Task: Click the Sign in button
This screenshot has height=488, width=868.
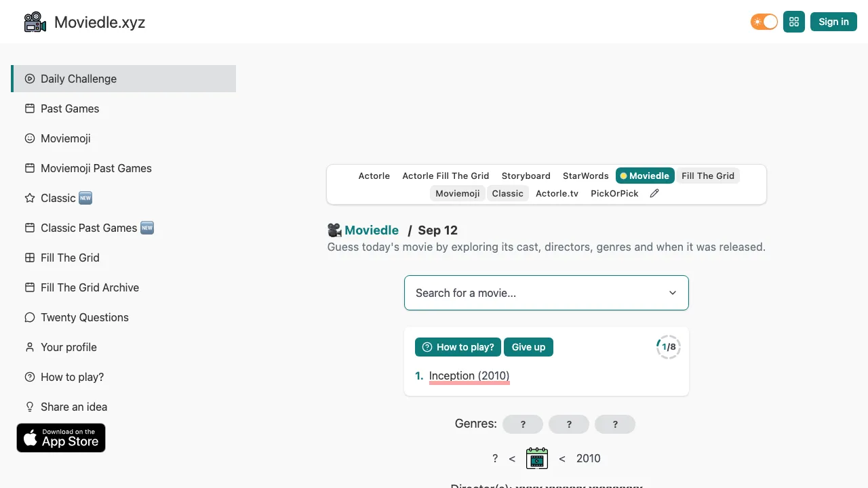Action: coord(833,22)
